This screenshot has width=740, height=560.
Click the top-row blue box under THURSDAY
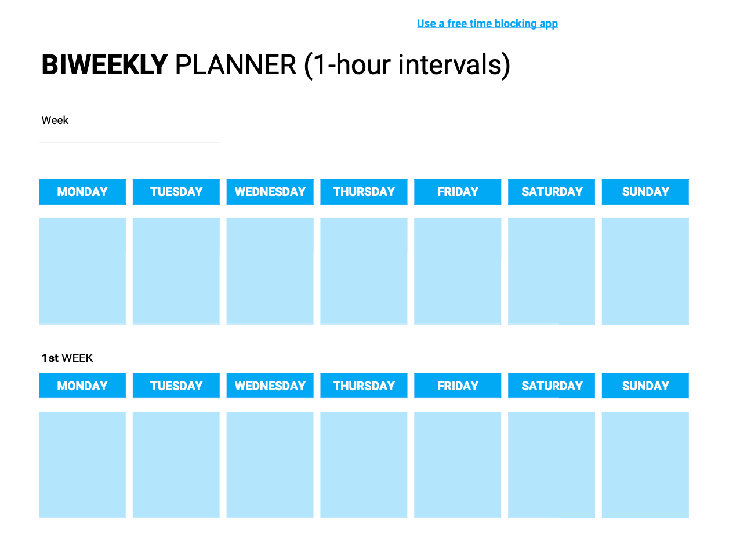(x=364, y=271)
